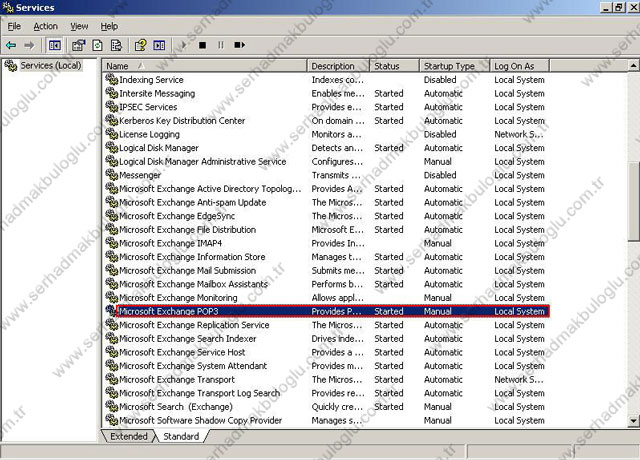Select Microsoft Exchange Transport Log Search service
Image resolution: width=640 pixels, height=460 pixels.
tap(200, 393)
